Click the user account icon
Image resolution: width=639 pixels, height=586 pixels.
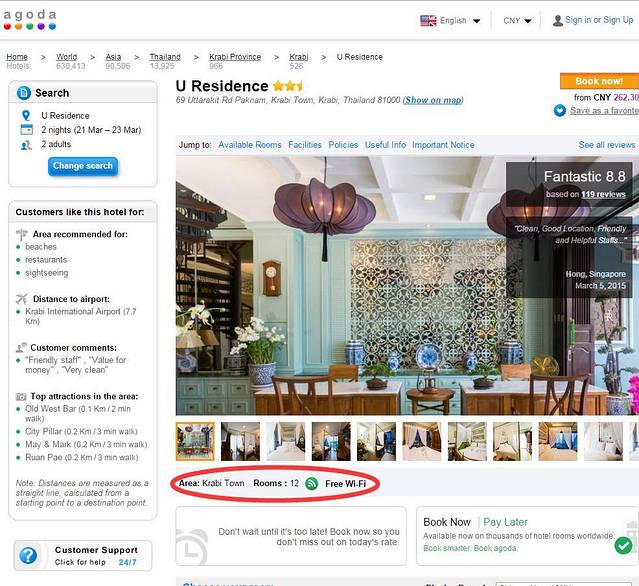click(x=556, y=20)
